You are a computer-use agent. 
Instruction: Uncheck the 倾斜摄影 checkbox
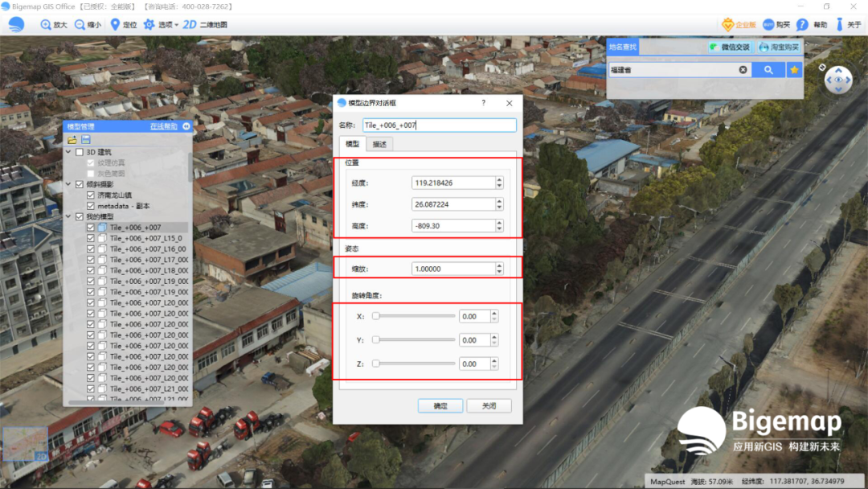(x=80, y=184)
